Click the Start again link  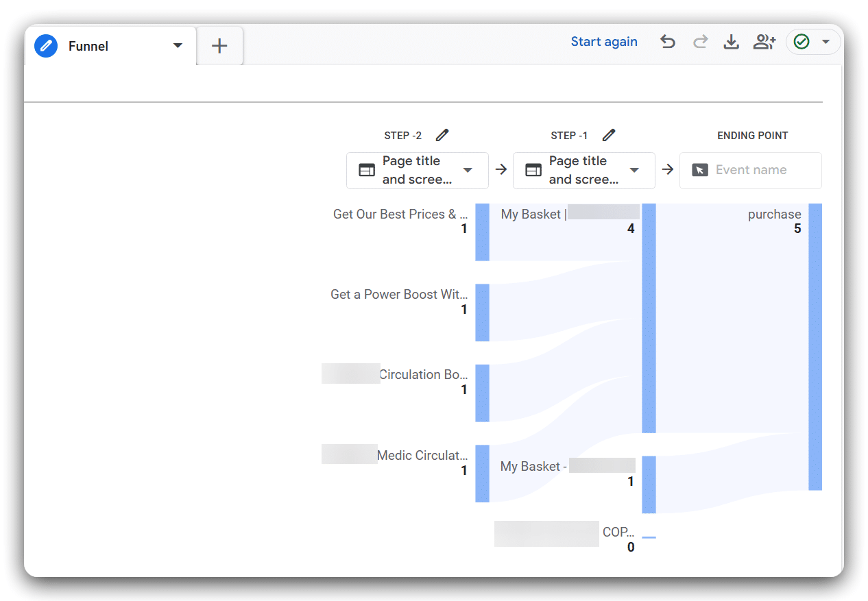tap(604, 41)
